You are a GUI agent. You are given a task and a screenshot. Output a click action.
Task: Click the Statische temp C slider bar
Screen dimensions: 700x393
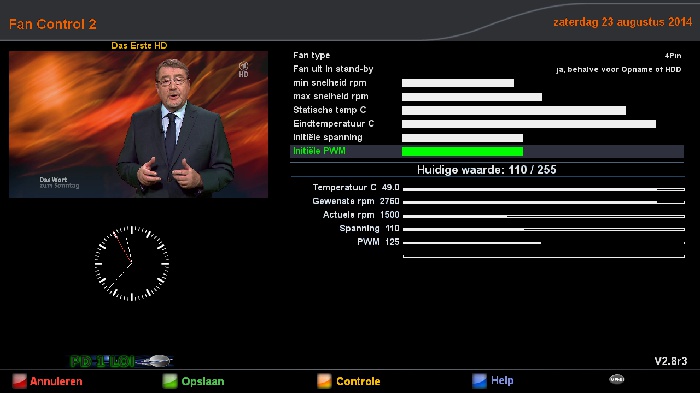pos(513,110)
